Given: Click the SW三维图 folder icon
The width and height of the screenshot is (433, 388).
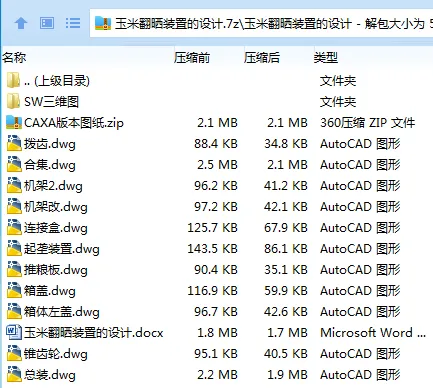Looking at the screenshot, I should pos(13,101).
